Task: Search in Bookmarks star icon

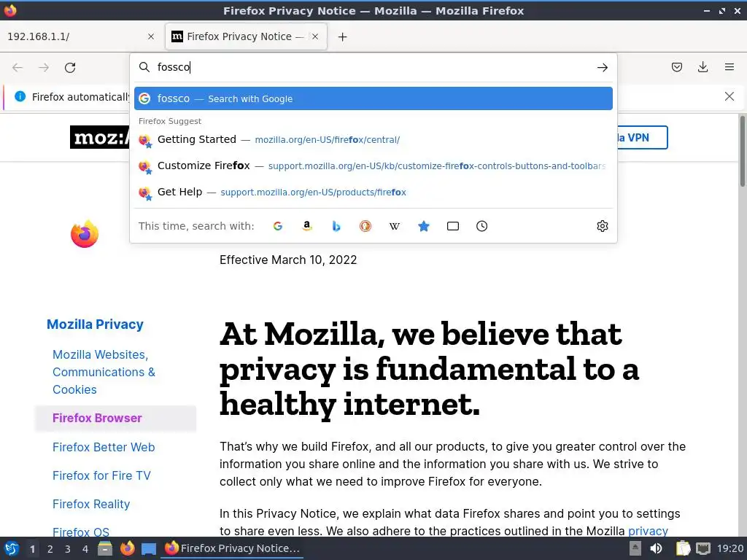Action: click(424, 226)
